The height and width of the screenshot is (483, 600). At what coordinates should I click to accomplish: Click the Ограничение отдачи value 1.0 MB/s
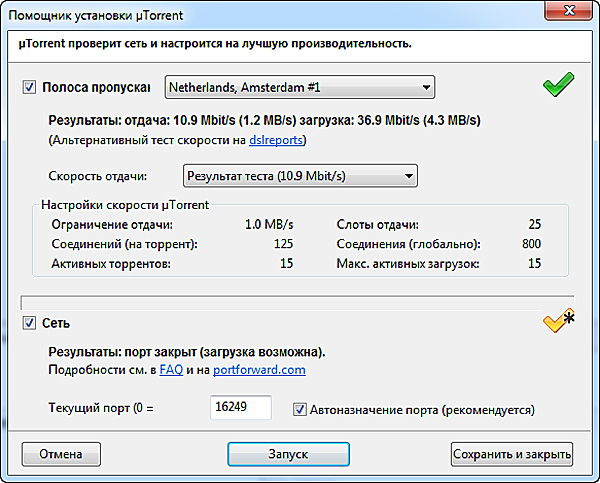(x=268, y=225)
